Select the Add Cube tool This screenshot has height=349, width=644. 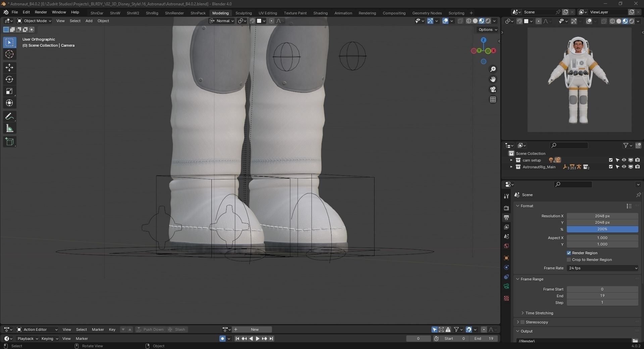pos(9,142)
